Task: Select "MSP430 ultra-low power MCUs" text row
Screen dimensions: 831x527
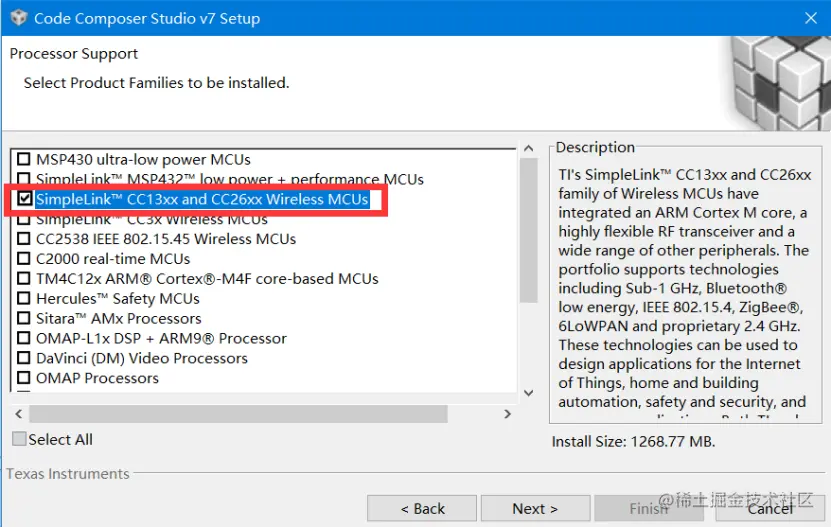Action: click(x=143, y=159)
